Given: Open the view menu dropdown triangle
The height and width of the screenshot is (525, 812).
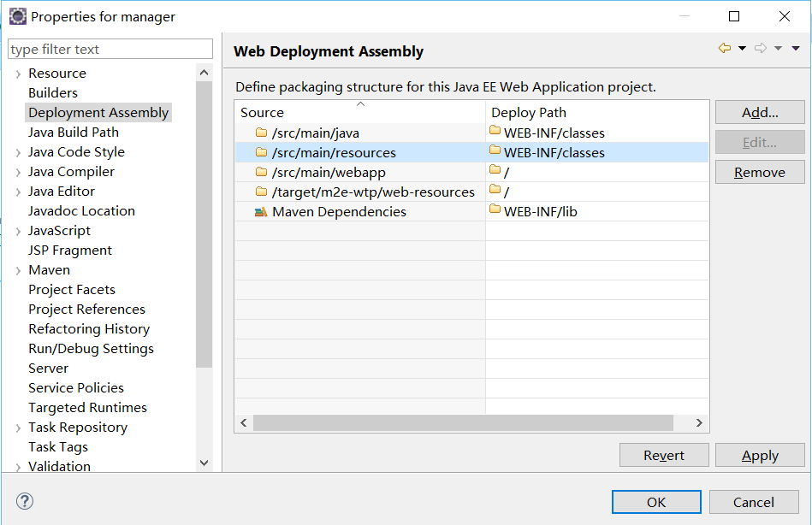Looking at the screenshot, I should pyautogui.click(x=796, y=48).
